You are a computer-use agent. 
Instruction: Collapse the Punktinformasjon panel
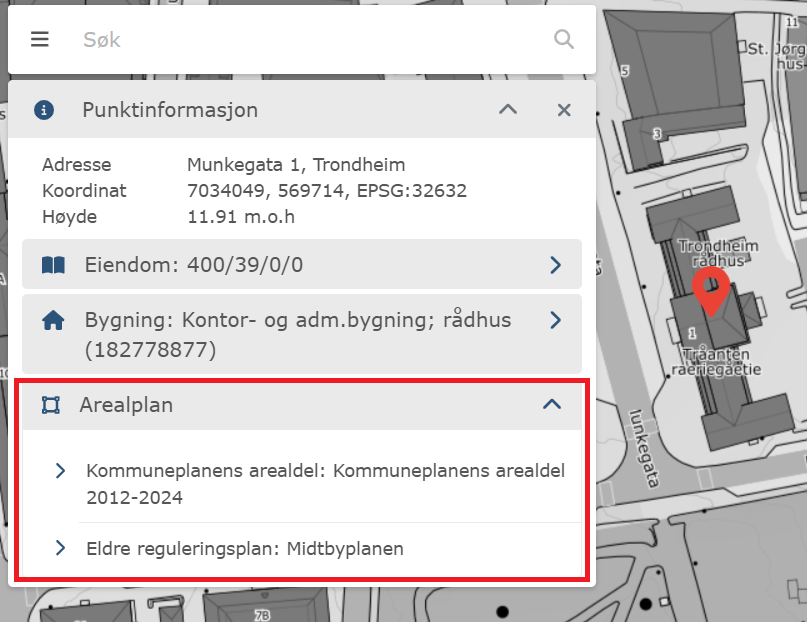[x=507, y=110]
